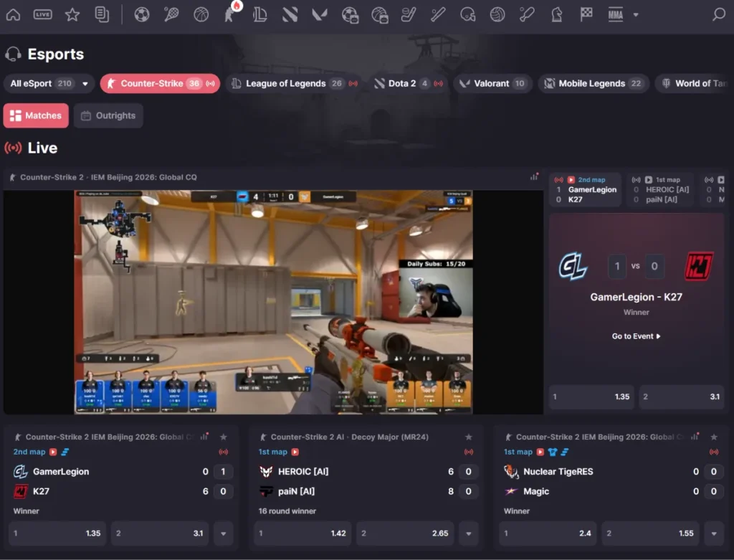Screen dimensions: 734x560
Task: Open GamerLegion team name in card
Action: tap(61, 472)
